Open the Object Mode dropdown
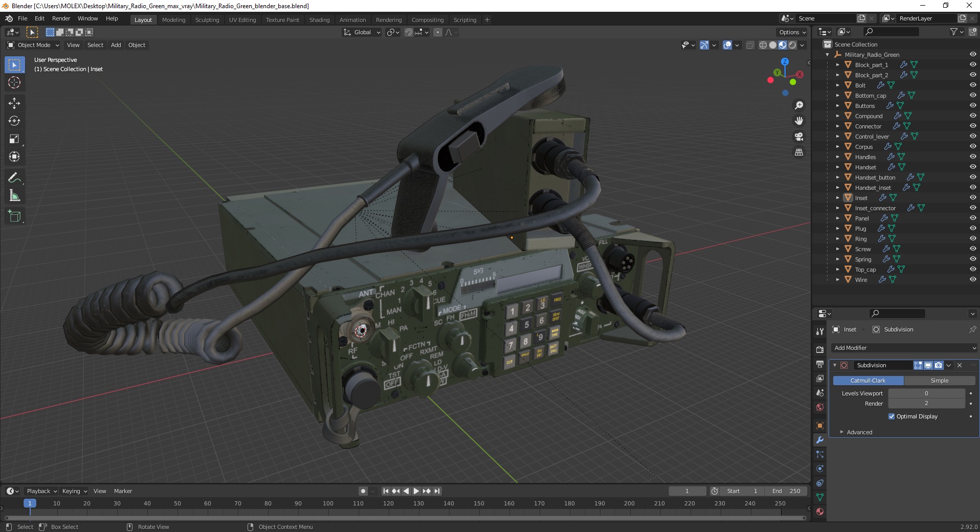 coord(33,45)
